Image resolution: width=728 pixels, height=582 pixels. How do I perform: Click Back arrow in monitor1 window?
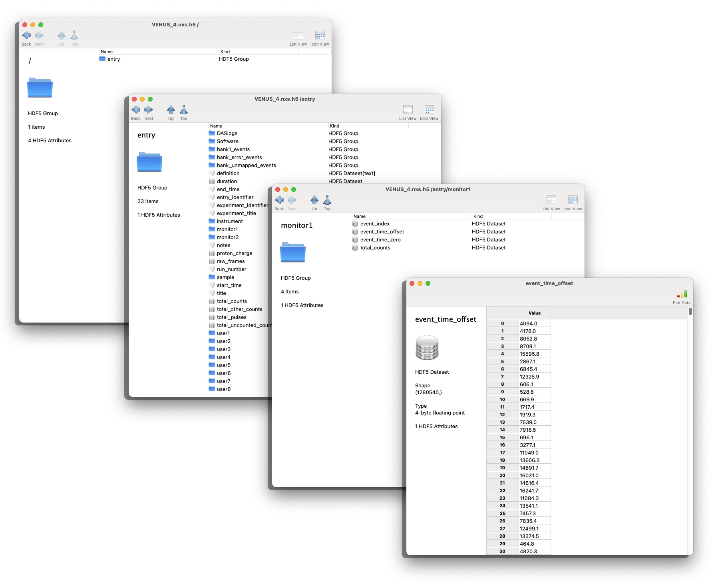pyautogui.click(x=279, y=200)
